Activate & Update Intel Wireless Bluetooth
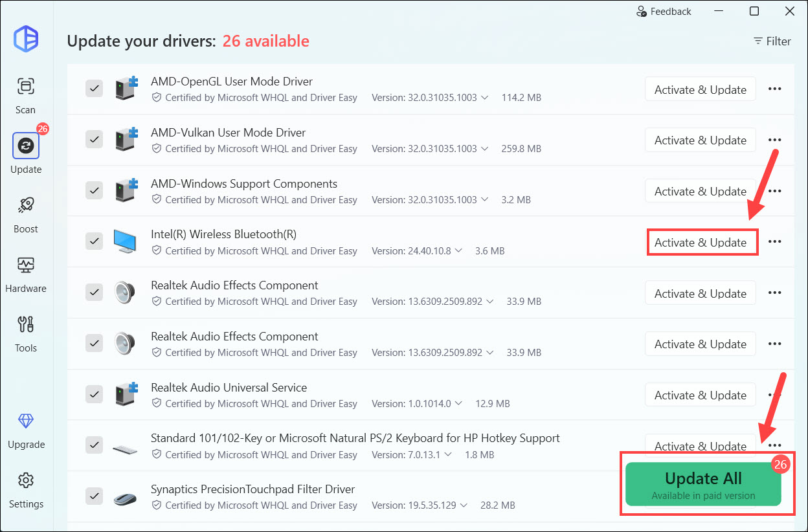The image size is (808, 532). [701, 242]
